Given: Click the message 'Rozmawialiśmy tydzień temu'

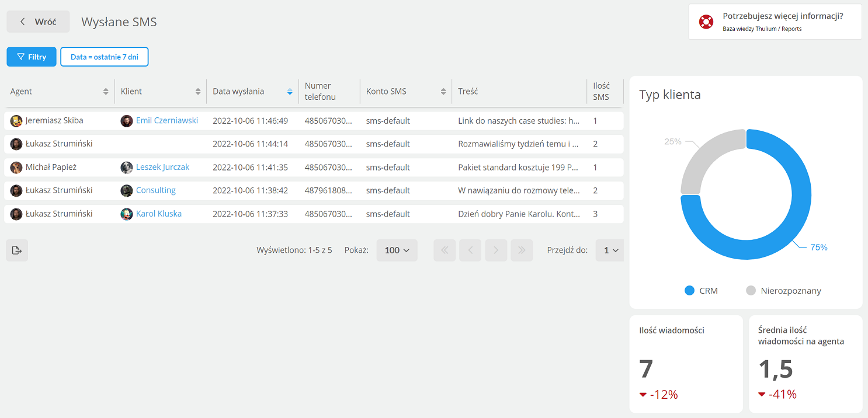Looking at the screenshot, I should click(x=519, y=144).
